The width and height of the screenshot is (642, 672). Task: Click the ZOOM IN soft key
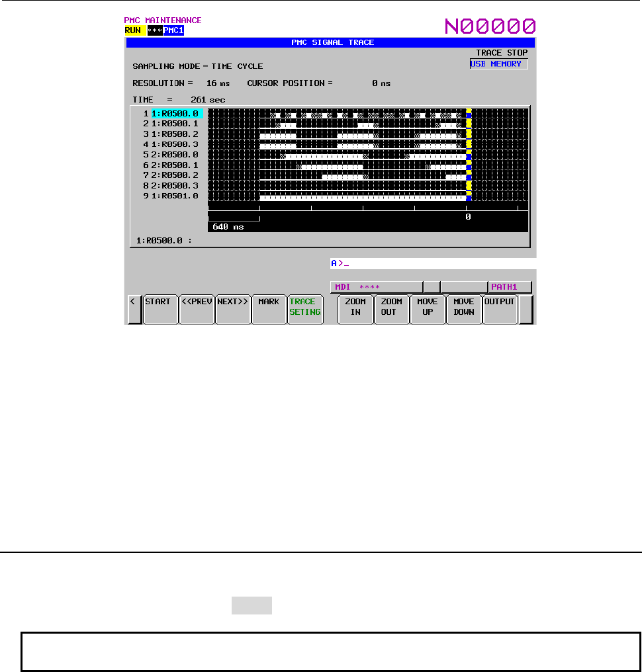point(355,309)
